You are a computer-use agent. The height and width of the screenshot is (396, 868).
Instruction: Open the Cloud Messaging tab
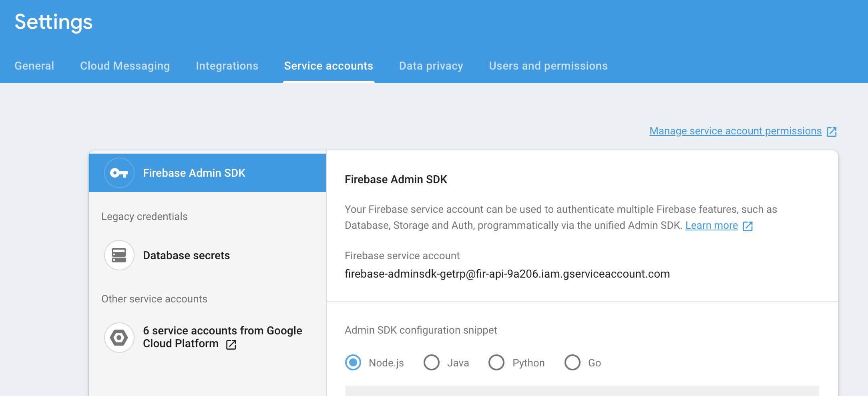(x=125, y=66)
